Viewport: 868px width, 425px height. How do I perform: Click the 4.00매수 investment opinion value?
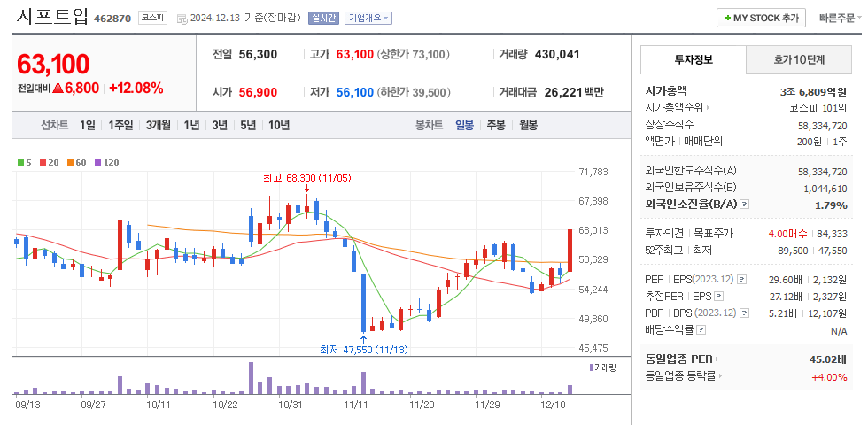(x=787, y=234)
